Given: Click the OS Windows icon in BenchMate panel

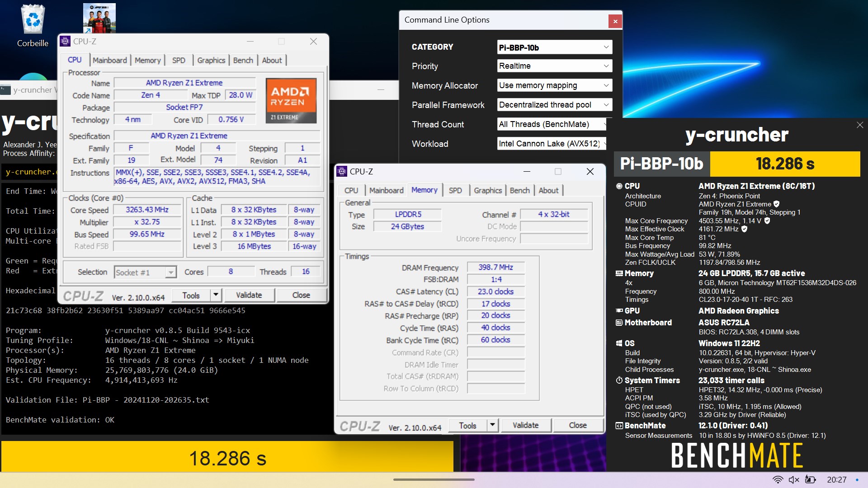Looking at the screenshot, I should pos(619,343).
